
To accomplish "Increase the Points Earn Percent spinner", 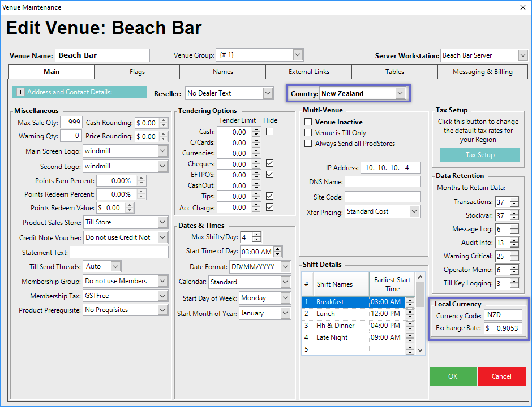I will pyautogui.click(x=141, y=178).
